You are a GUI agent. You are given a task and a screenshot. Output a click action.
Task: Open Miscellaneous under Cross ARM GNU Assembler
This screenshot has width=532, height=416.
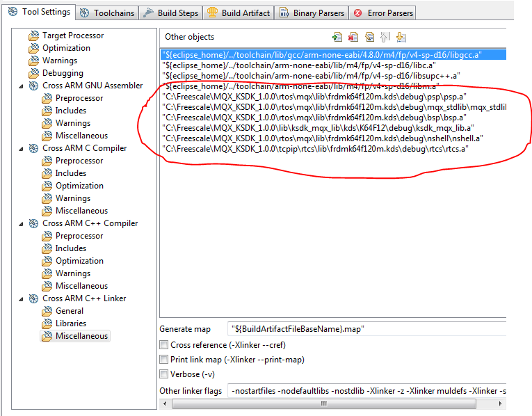(74, 136)
